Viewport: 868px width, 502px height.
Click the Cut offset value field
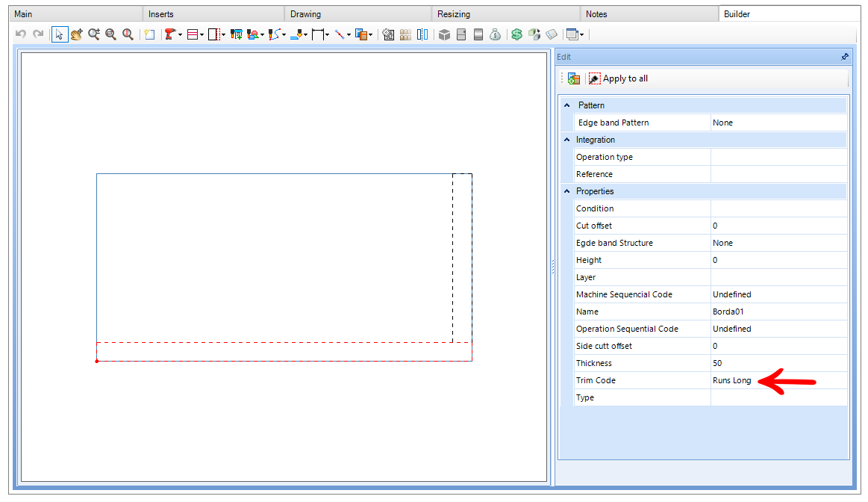point(779,226)
